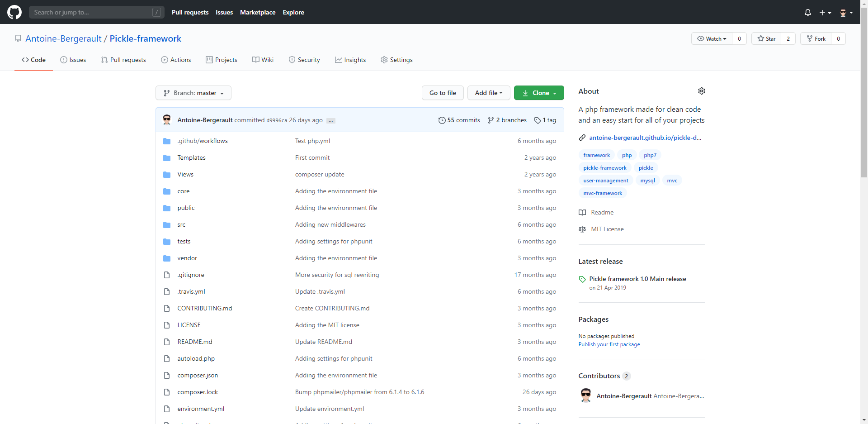Open the green Clone dropdown
Viewport: 868px width, 424px height.
coord(539,93)
